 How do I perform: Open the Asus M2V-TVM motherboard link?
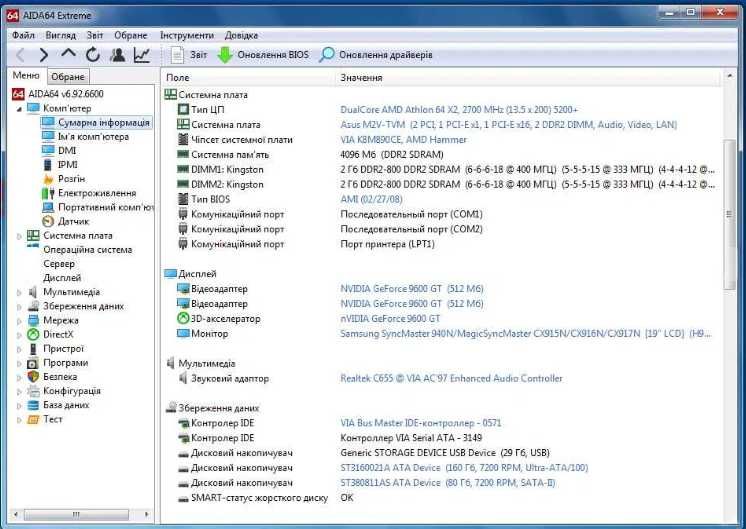pyautogui.click(x=508, y=125)
